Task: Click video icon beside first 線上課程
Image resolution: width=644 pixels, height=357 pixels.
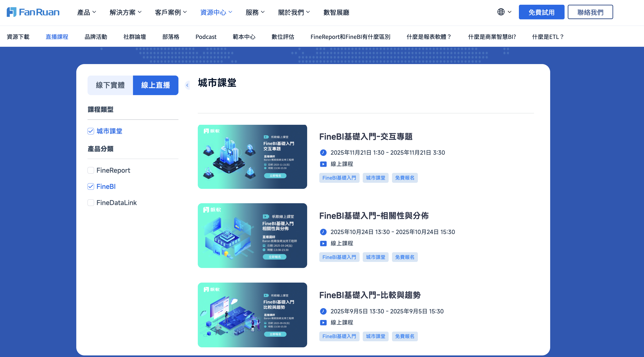Action: [323, 164]
